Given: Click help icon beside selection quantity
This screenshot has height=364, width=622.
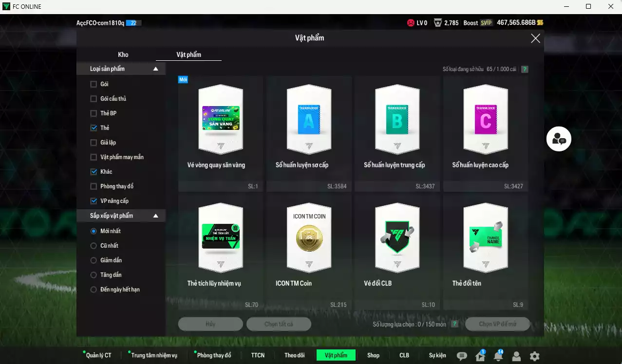Looking at the screenshot, I should pyautogui.click(x=454, y=324).
